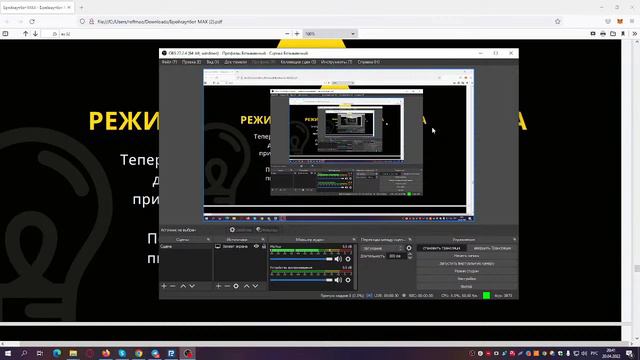Start the Virtual Camera
This screenshot has width=640, height=360.
pyautogui.click(x=467, y=263)
